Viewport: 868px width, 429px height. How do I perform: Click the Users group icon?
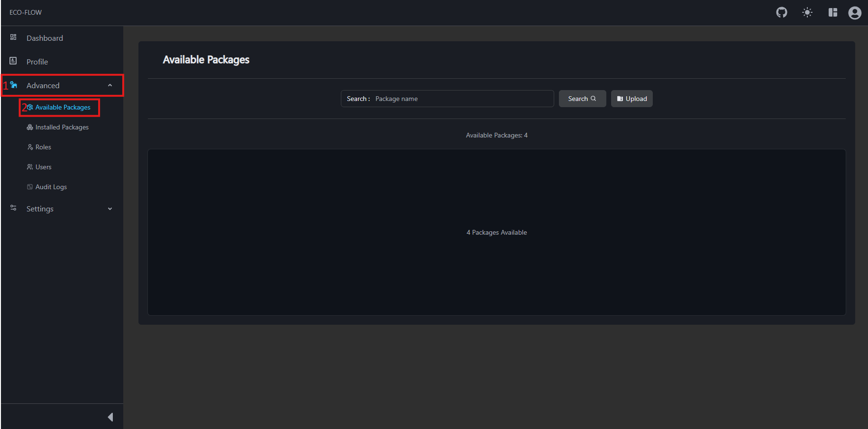[x=30, y=167]
